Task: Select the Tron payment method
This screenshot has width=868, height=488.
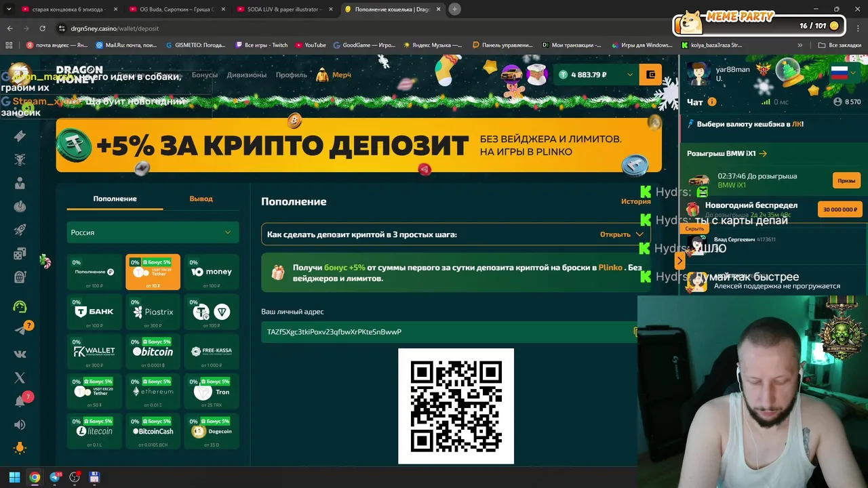Action: click(212, 391)
